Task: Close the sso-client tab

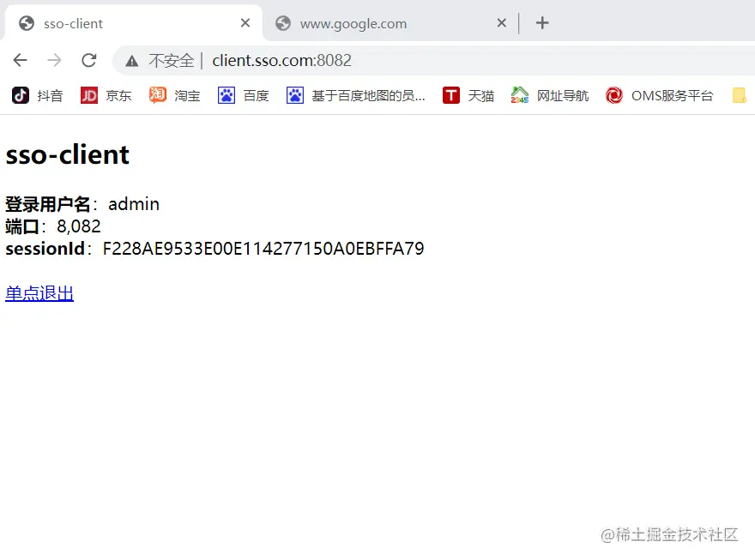Action: point(245,22)
